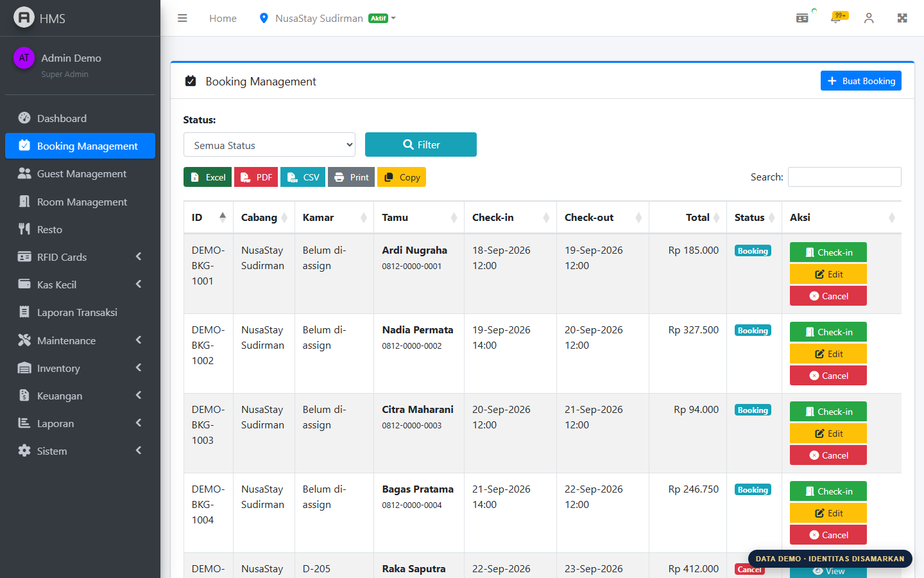This screenshot has height=578, width=924.
Task: Toggle the sidebar hamburger menu
Action: click(x=182, y=18)
